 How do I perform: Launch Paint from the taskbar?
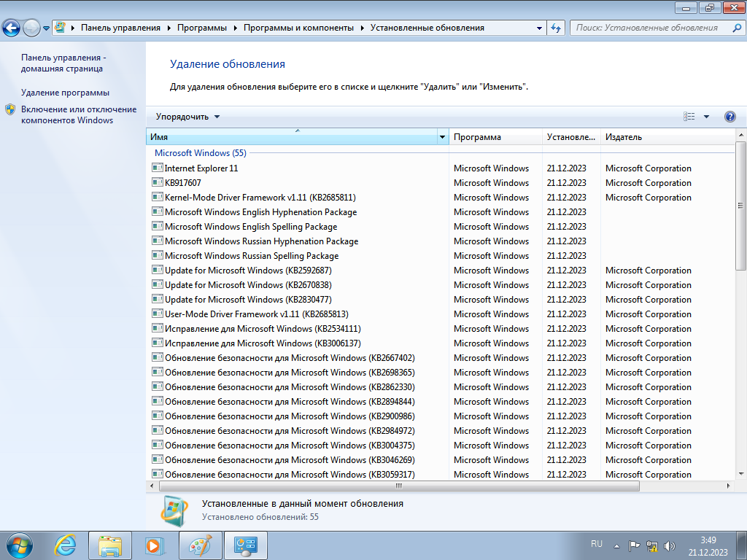pyautogui.click(x=199, y=545)
